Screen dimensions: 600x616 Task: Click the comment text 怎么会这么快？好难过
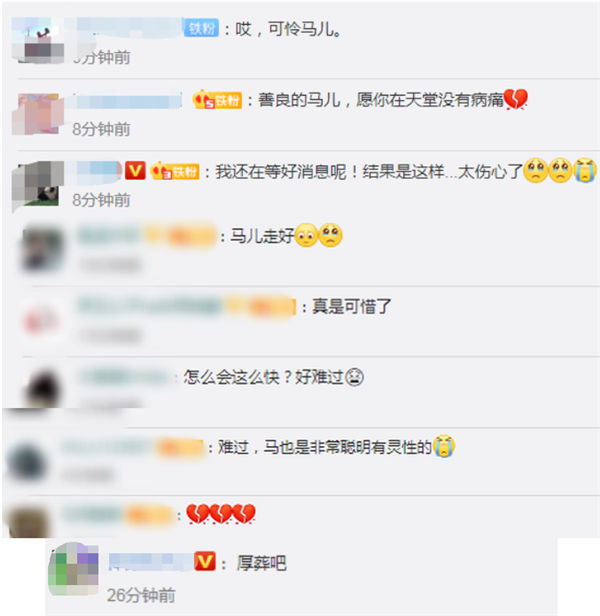pyautogui.click(x=264, y=377)
